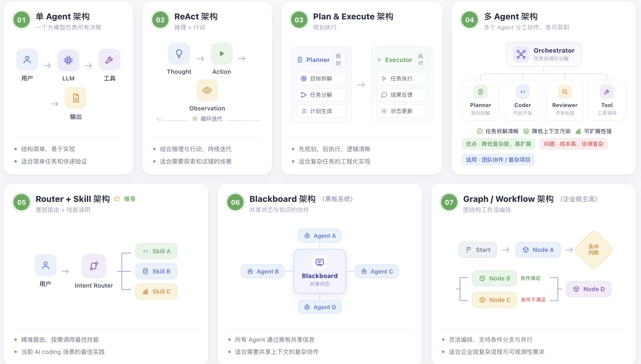Click the Observation eye icon
The height and width of the screenshot is (364, 641).
pos(207,90)
